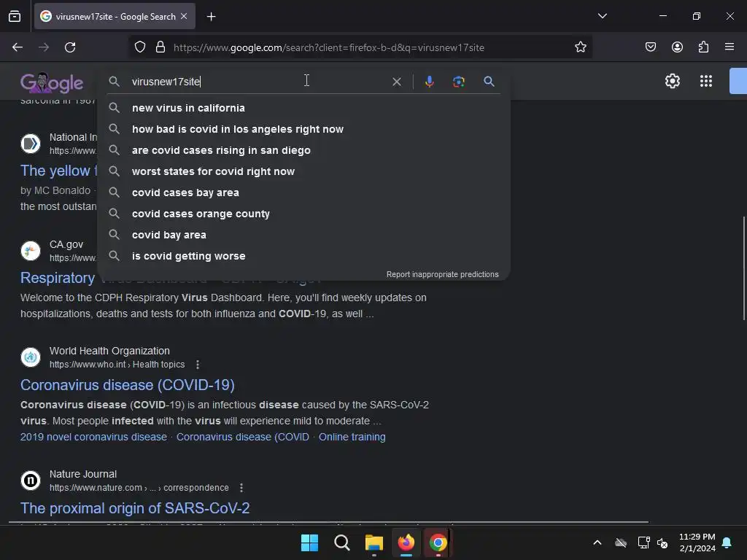Open '2019 novel coronavirus disease' sitelink
The width and height of the screenshot is (747, 560).
point(93,437)
